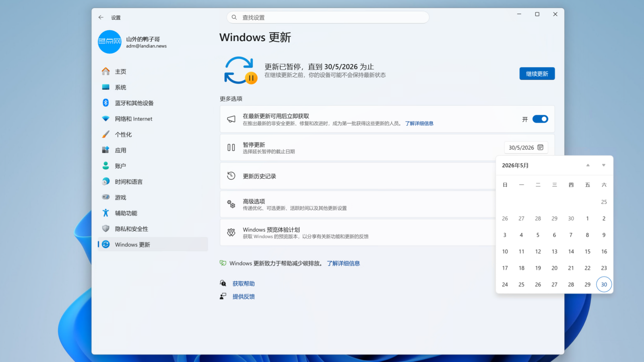644x362 pixels.
Task: Click the Home icon in the sidebar
Action: point(105,71)
